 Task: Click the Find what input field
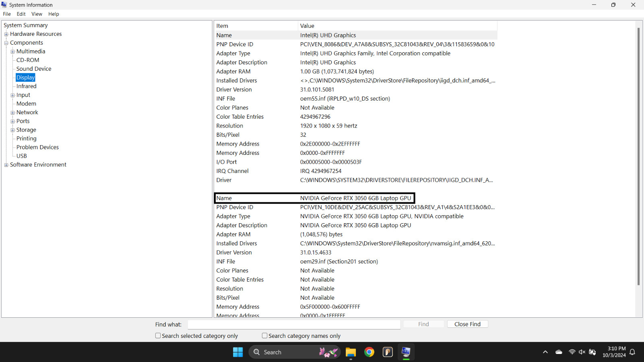tap(294, 324)
